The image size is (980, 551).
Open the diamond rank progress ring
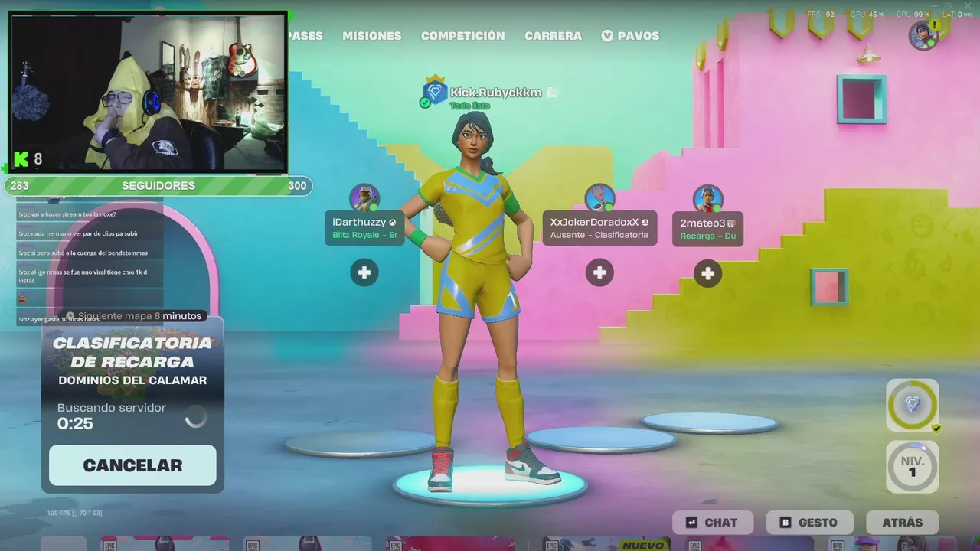click(913, 405)
